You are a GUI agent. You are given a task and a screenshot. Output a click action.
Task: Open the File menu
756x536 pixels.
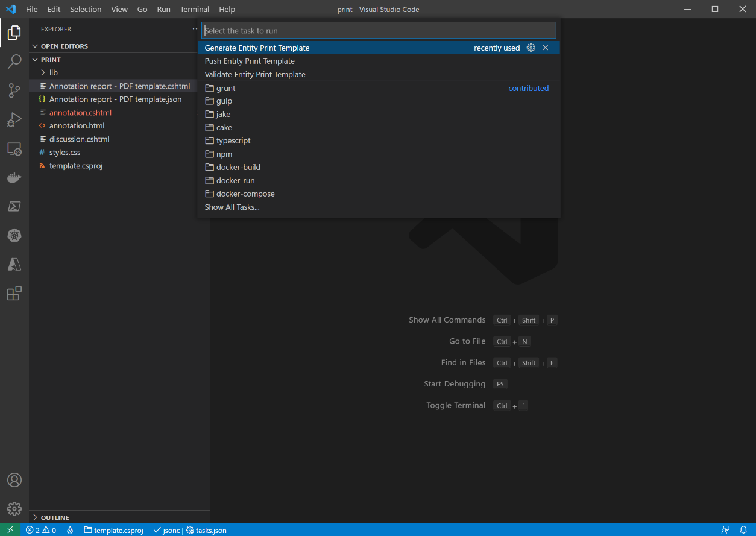[x=31, y=9]
